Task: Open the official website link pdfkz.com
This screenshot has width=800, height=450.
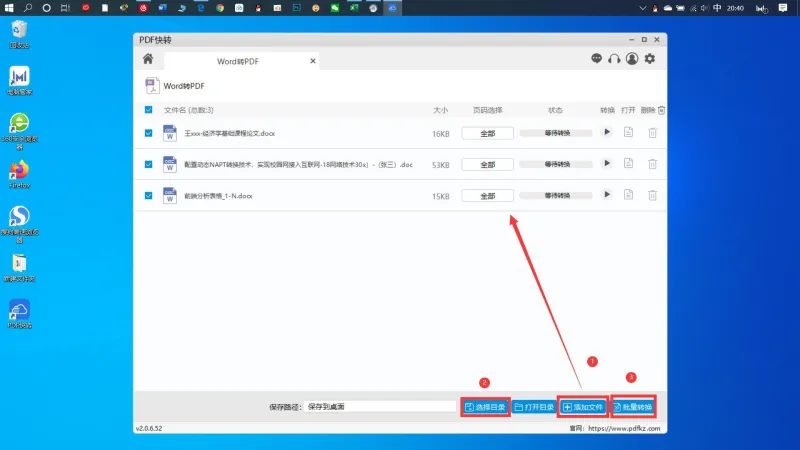Action: [x=624, y=429]
